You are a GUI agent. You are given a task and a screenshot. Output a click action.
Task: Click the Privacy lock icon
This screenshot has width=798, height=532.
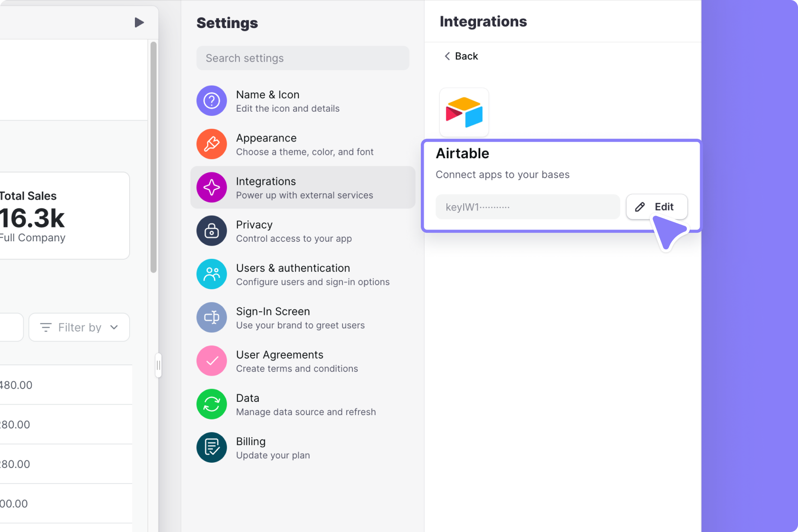(211, 231)
